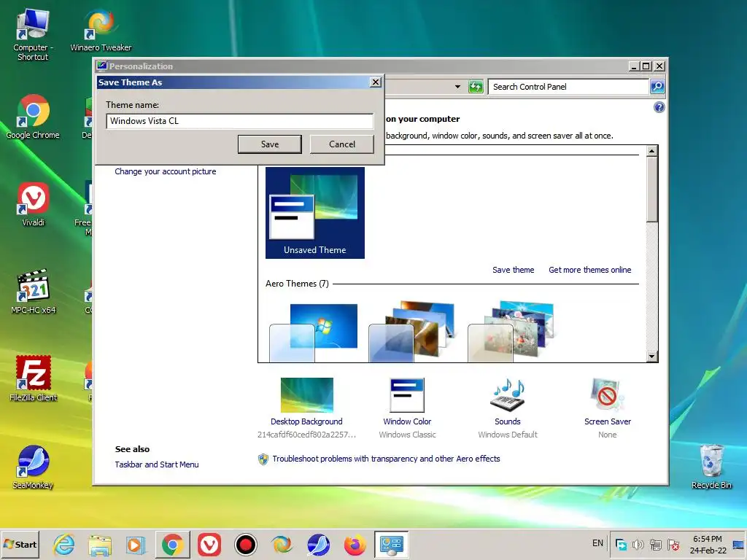
Task: Click Get more themes online link
Action: [589, 270]
